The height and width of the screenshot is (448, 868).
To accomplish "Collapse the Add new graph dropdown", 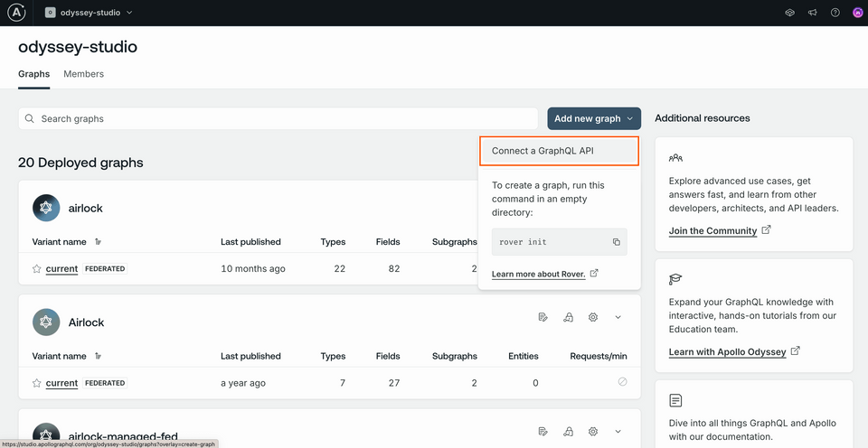I will coord(593,118).
